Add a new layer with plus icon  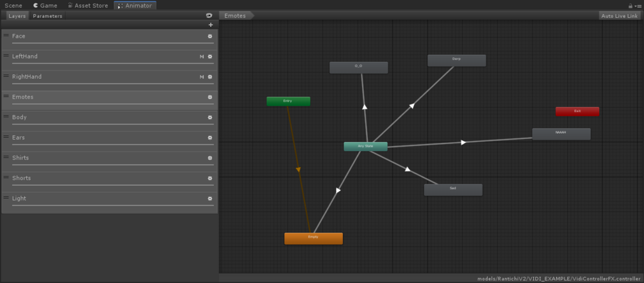point(211,25)
